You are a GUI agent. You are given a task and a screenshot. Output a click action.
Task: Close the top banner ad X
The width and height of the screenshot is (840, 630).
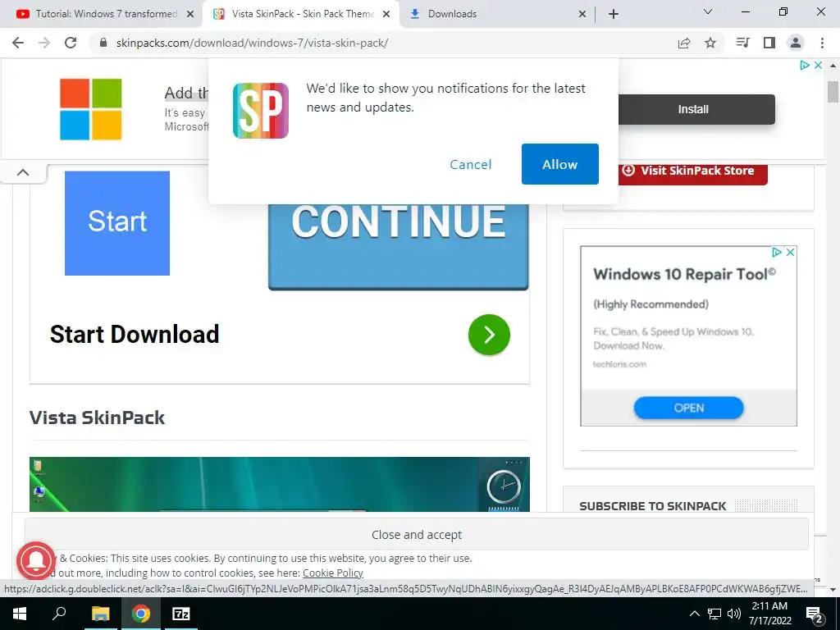click(x=818, y=66)
